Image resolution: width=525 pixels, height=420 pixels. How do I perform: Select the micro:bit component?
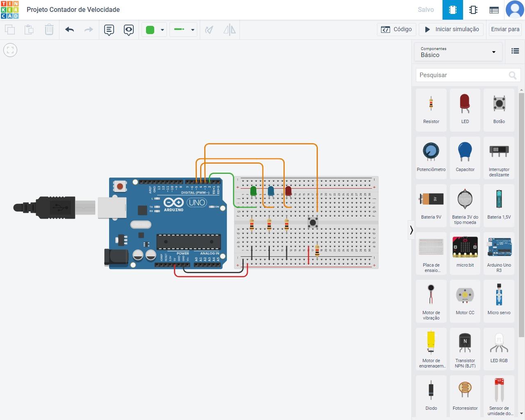[x=465, y=253]
